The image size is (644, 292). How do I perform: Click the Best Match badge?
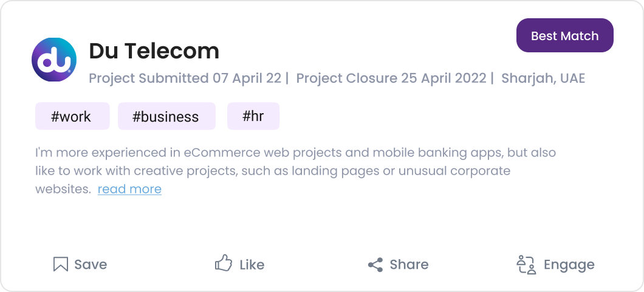[x=564, y=36]
